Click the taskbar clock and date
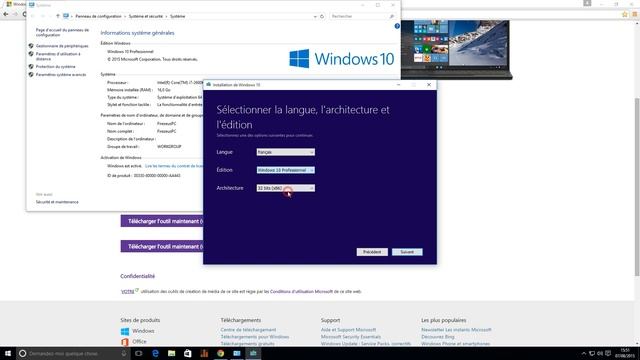 click(625, 353)
